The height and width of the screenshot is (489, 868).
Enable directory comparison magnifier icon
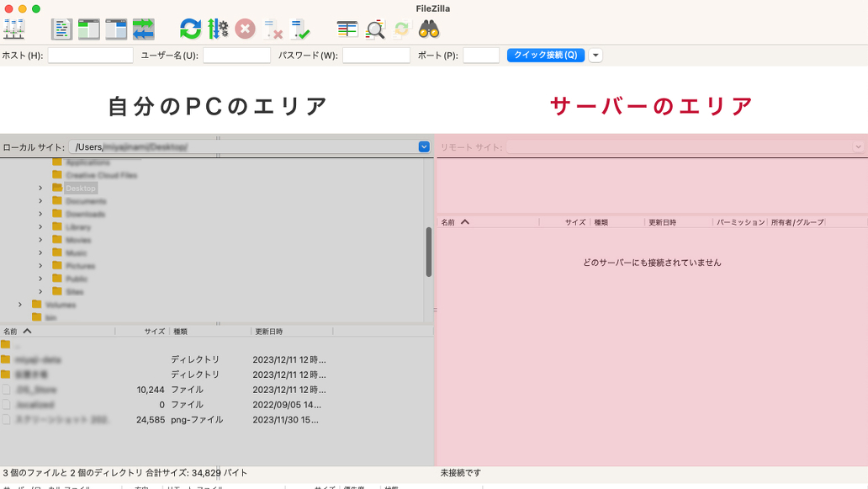[375, 29]
